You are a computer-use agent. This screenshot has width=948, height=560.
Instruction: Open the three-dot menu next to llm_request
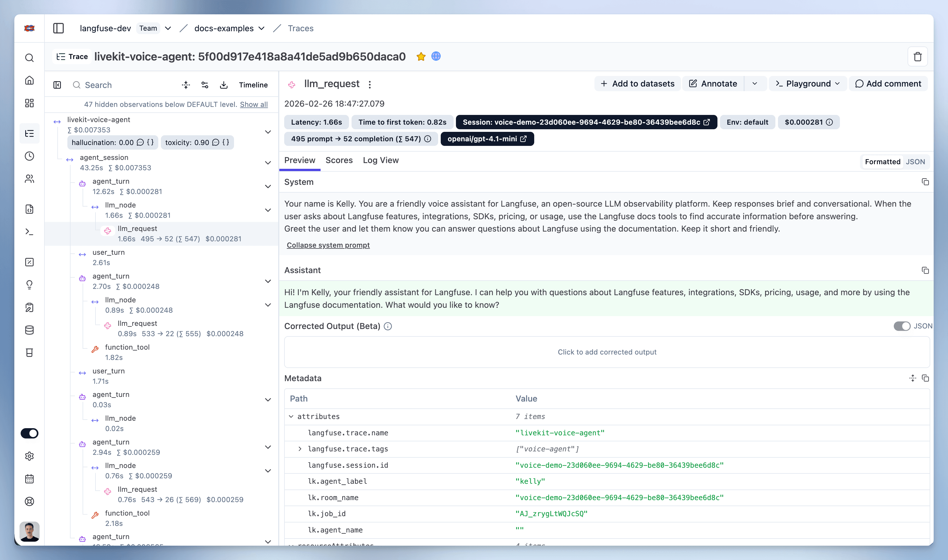click(x=370, y=84)
